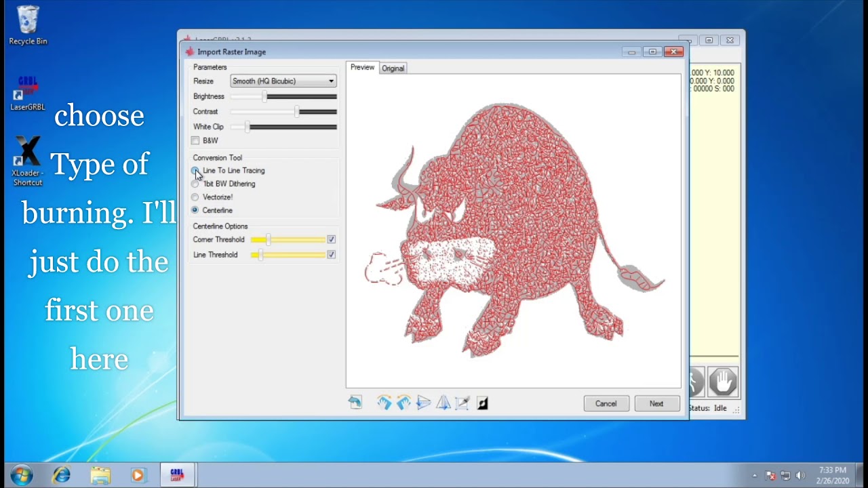The height and width of the screenshot is (488, 868).
Task: Click the stop hand icon in LaserGRBL
Action: click(x=723, y=382)
